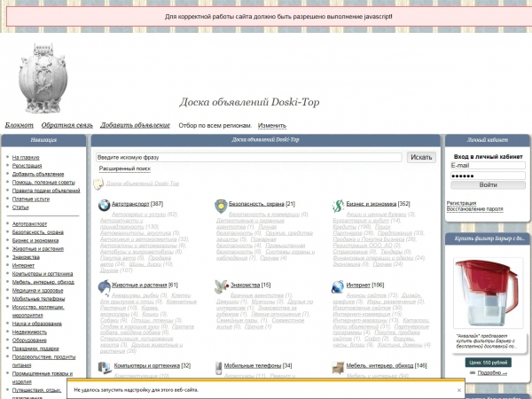The height and width of the screenshot is (399, 532).
Task: Click Подробно link under water filter
Action: pyautogui.click(x=492, y=373)
